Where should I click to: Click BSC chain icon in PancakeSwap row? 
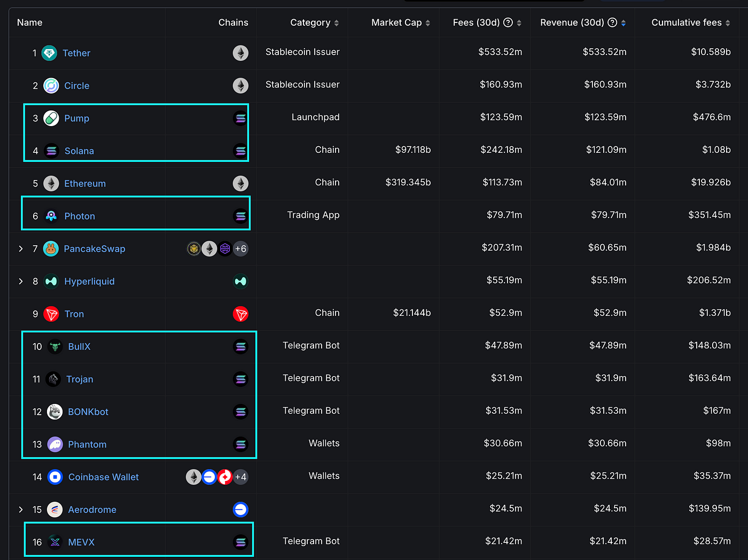click(x=194, y=248)
